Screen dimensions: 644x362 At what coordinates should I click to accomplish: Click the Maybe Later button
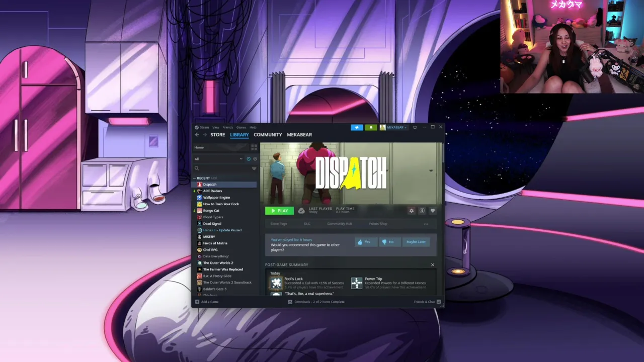pos(416,242)
